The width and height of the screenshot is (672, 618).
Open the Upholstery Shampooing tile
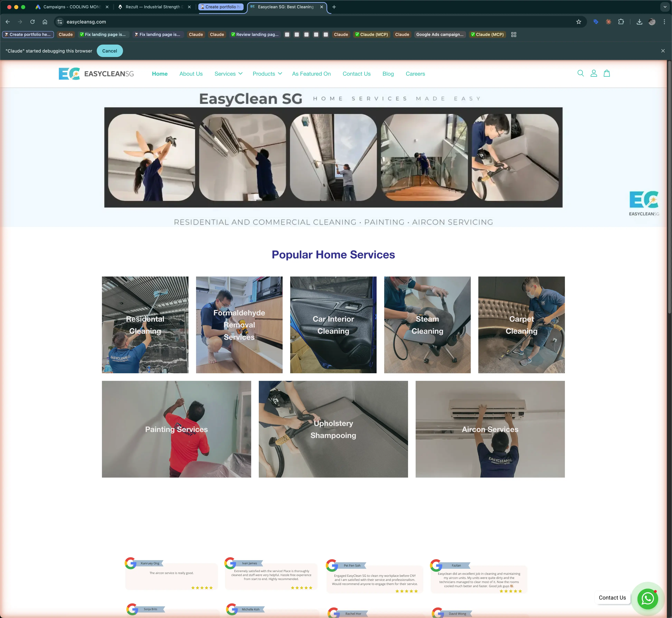coord(333,429)
